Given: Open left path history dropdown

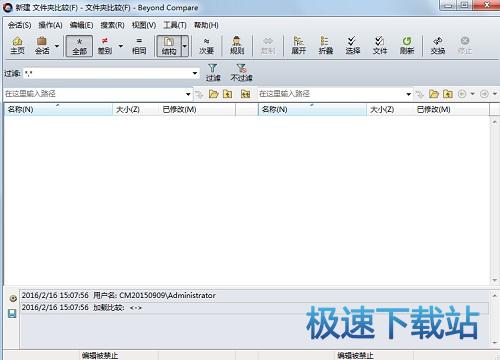Looking at the screenshot, I should coord(188,94).
